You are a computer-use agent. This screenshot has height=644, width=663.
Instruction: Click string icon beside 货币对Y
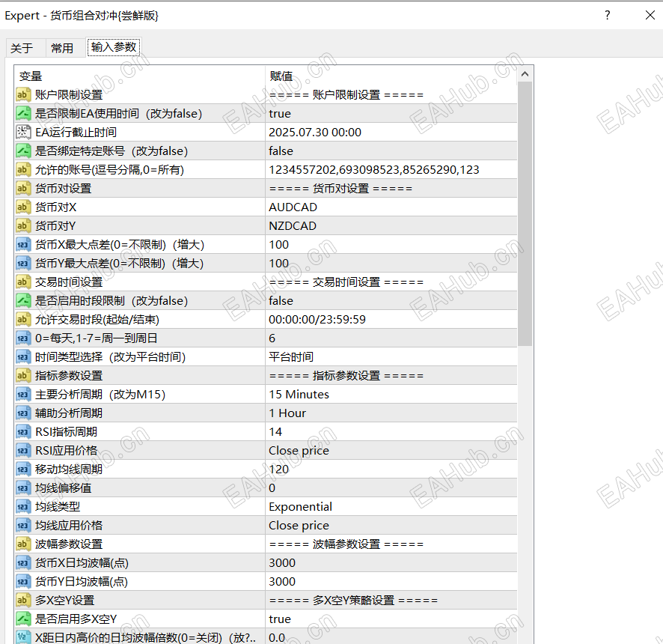[23, 225]
